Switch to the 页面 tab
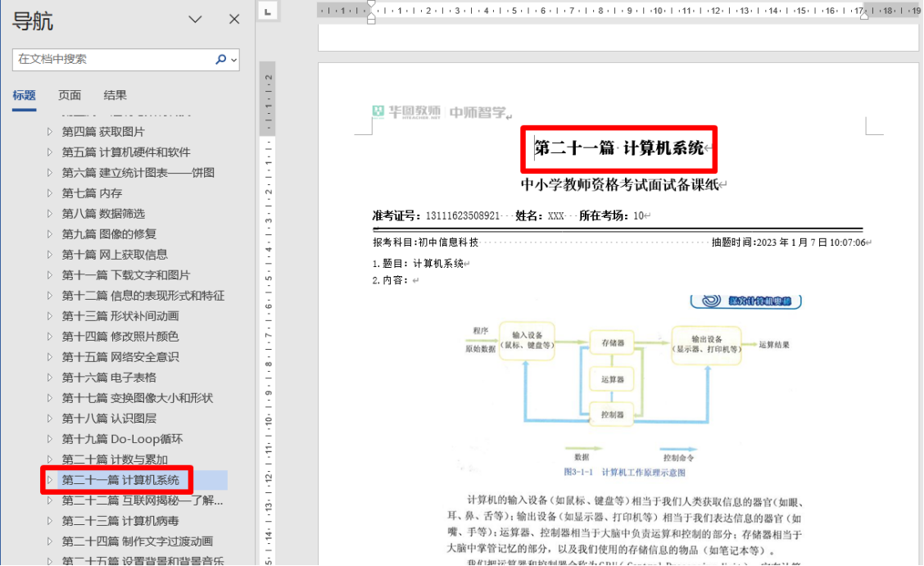The height and width of the screenshot is (566, 924). click(70, 95)
